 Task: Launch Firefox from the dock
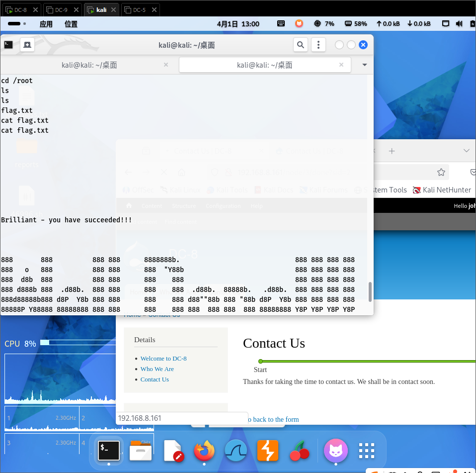pos(204,451)
